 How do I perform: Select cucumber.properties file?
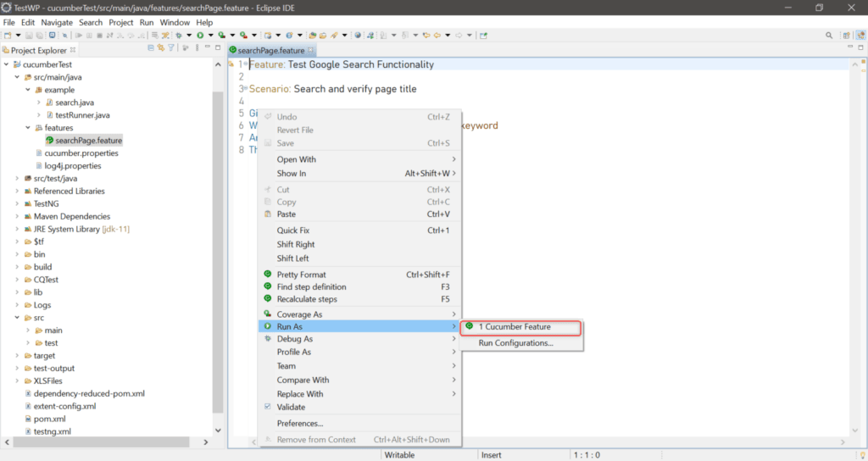point(81,153)
